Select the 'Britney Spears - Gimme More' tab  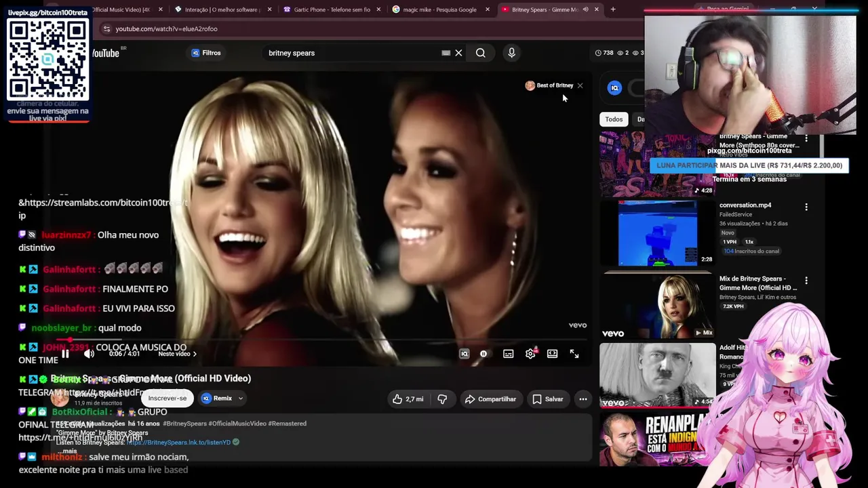click(549, 9)
